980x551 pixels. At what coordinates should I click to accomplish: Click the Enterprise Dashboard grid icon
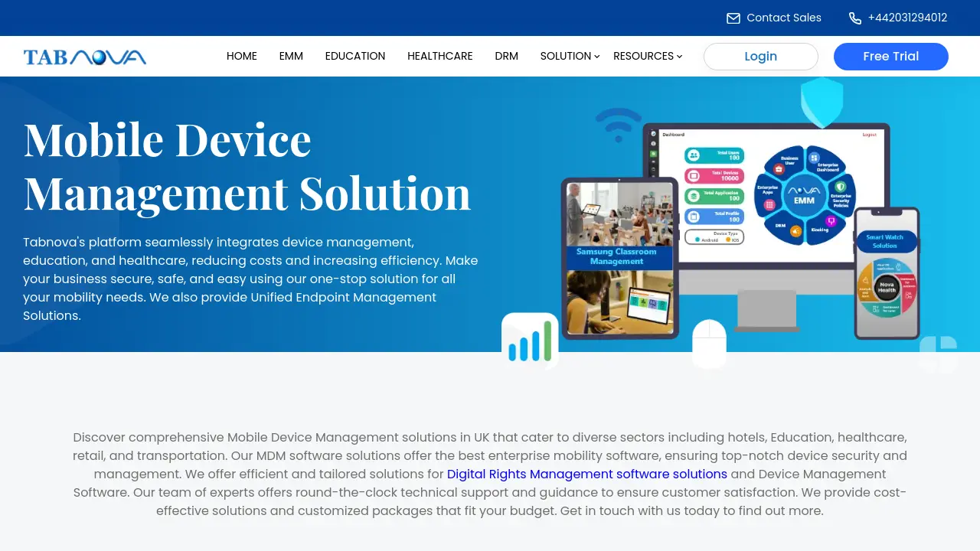click(x=814, y=157)
